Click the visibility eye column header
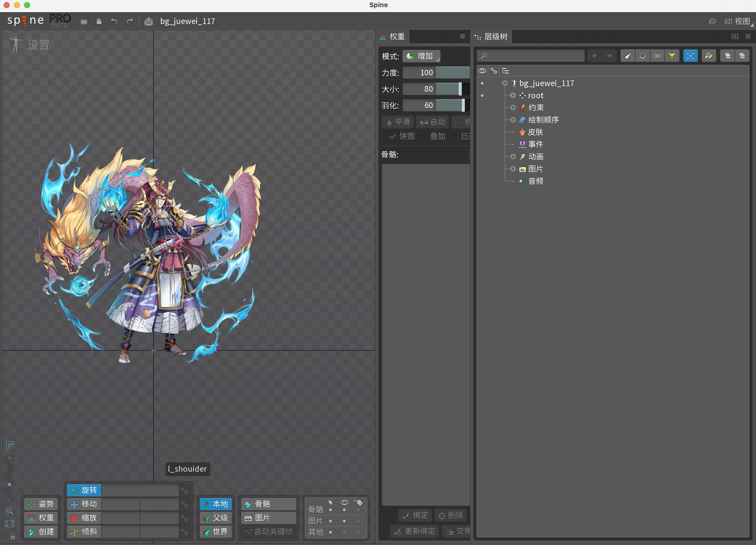The image size is (756, 545). [482, 71]
